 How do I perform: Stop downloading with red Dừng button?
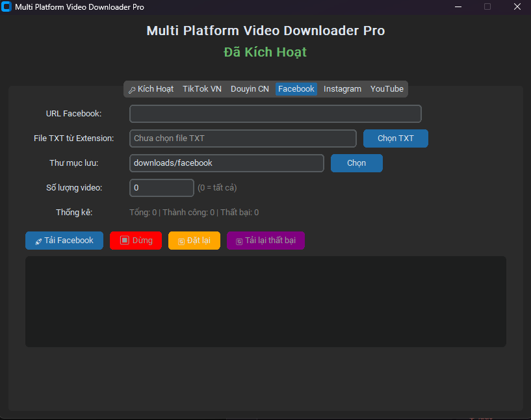pyautogui.click(x=136, y=241)
